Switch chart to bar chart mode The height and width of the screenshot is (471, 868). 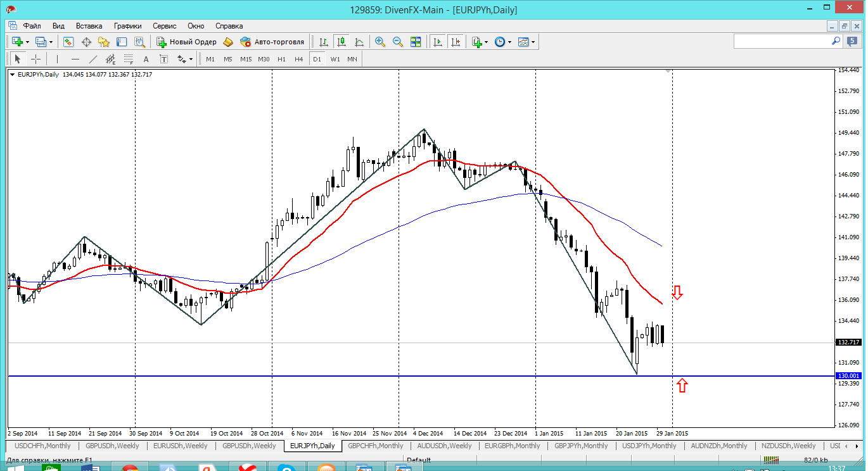coord(324,42)
